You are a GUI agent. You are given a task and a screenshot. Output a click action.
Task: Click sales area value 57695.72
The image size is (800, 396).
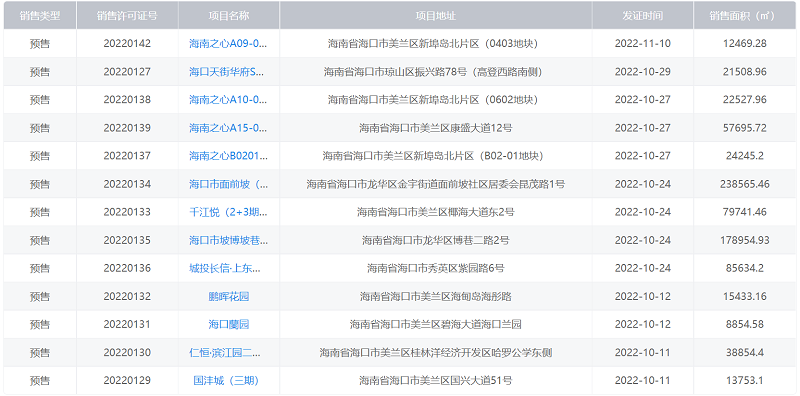pyautogui.click(x=744, y=128)
